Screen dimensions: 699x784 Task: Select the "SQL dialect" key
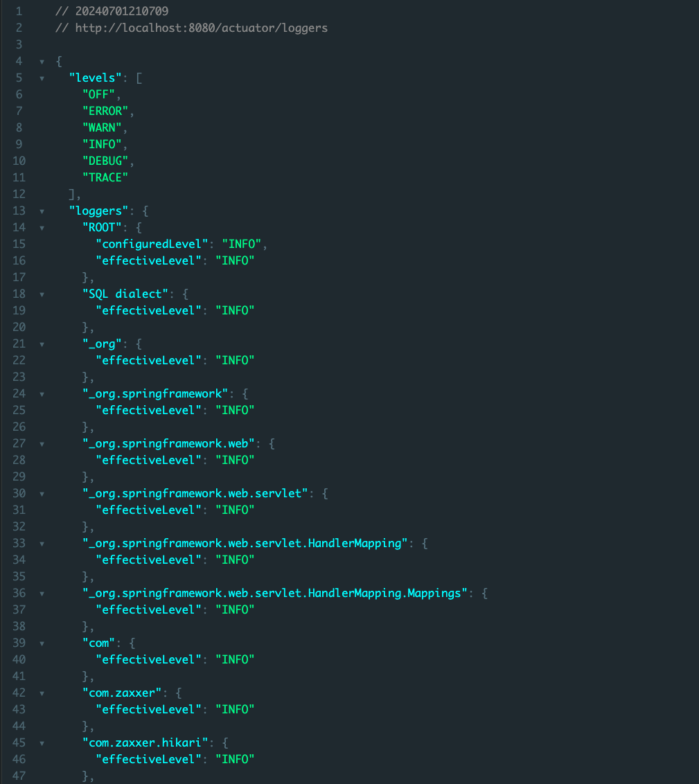pos(125,294)
